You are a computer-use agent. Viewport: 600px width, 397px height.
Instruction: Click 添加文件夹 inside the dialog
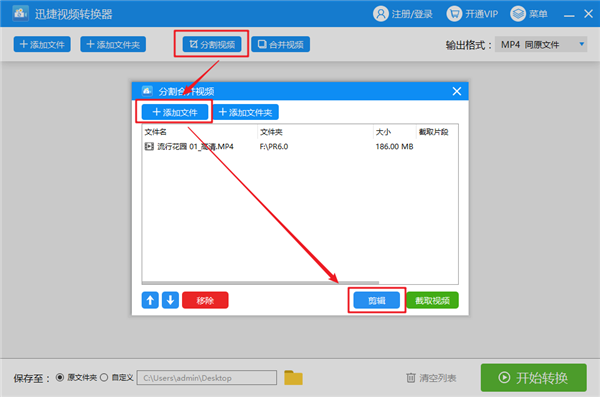(x=246, y=112)
